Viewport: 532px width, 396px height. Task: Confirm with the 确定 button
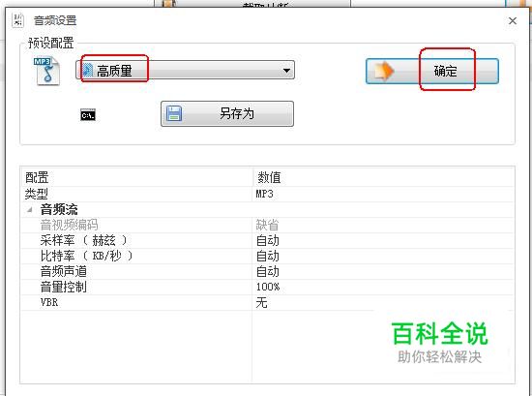pos(432,71)
